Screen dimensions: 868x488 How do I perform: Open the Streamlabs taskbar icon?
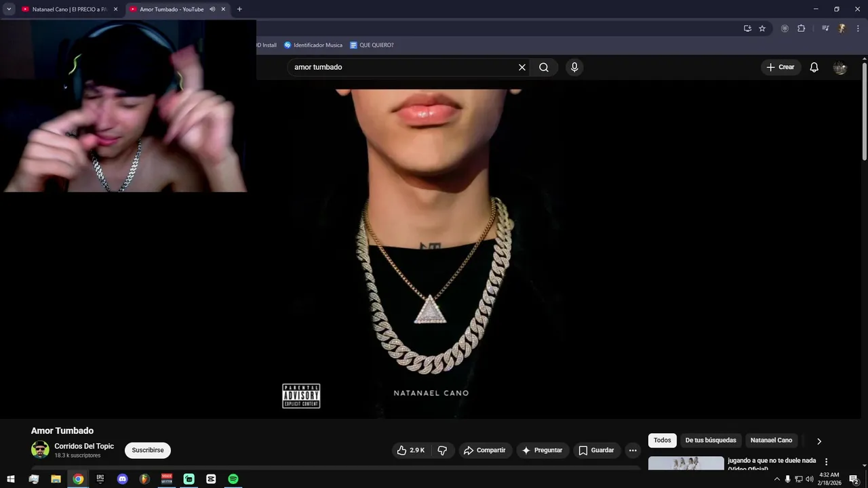(189, 479)
